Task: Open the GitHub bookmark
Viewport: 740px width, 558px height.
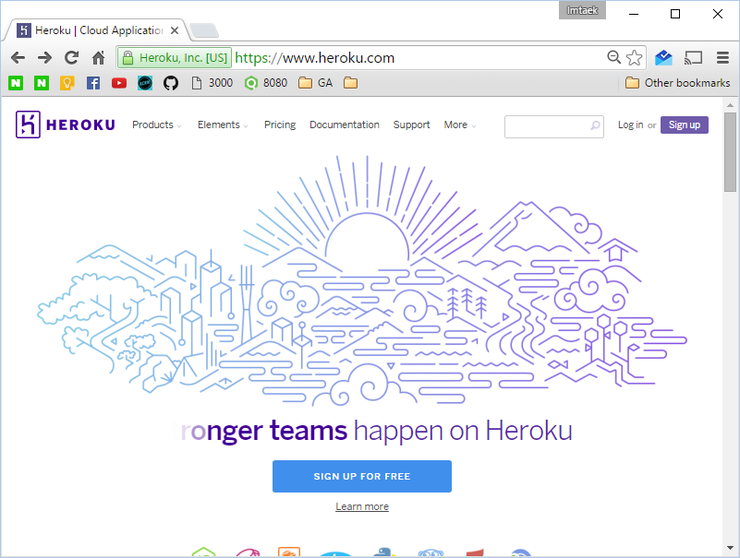Action: pos(171,83)
